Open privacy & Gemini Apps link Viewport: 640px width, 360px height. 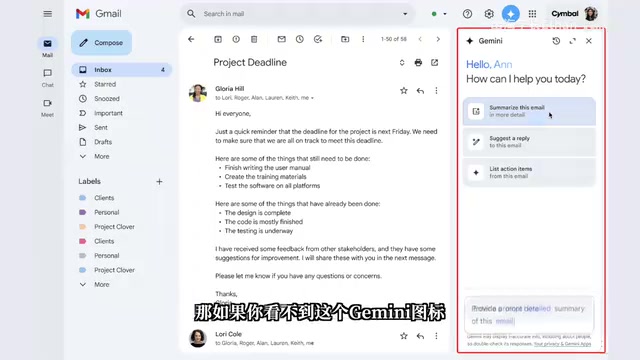(562, 344)
